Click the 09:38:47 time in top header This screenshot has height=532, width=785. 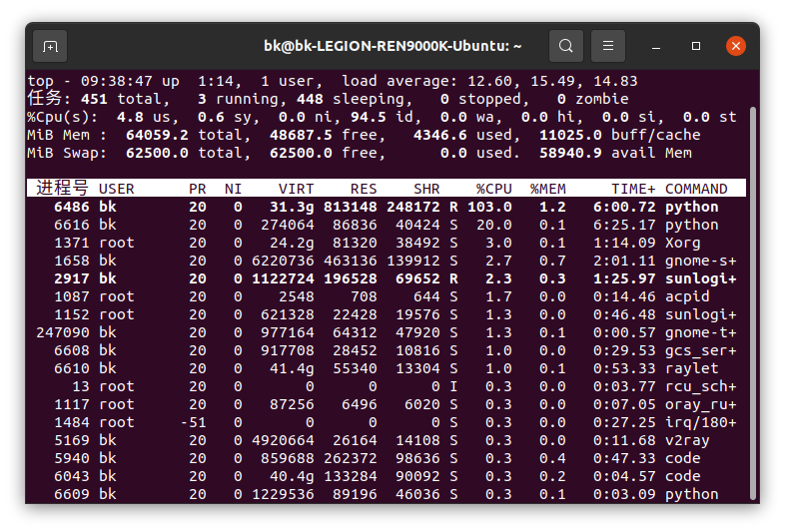click(116, 81)
